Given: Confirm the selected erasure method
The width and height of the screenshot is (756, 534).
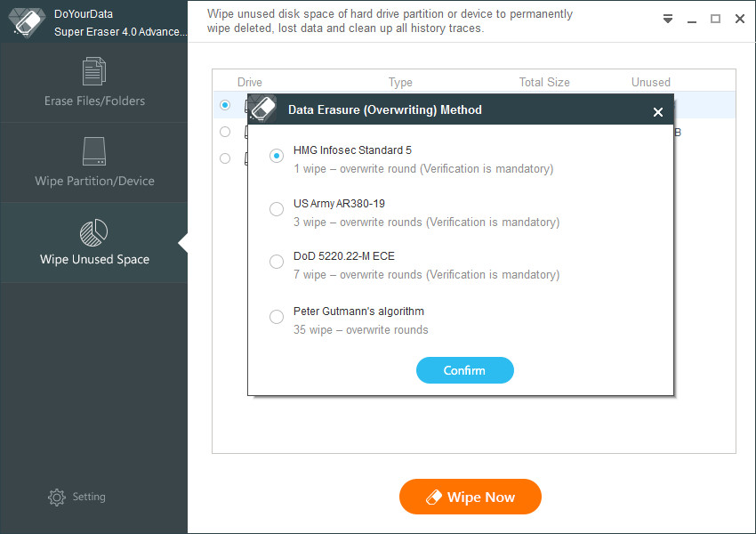Looking at the screenshot, I should point(465,370).
